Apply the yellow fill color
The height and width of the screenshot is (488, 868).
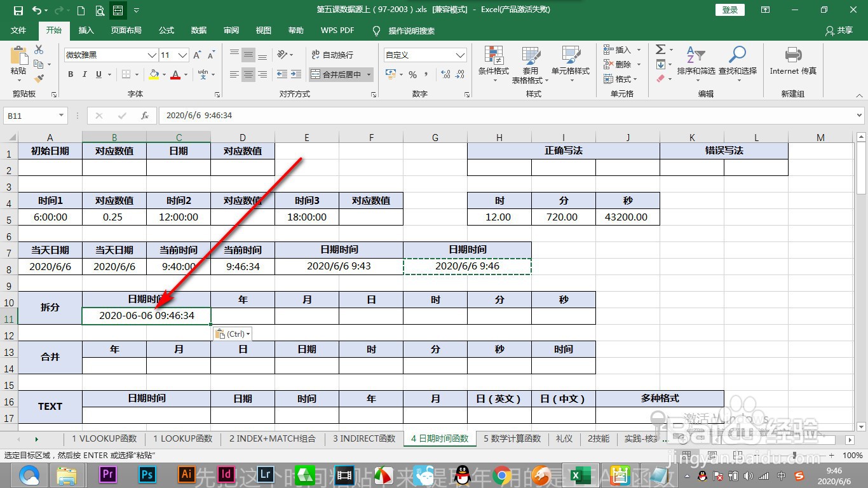tap(154, 74)
